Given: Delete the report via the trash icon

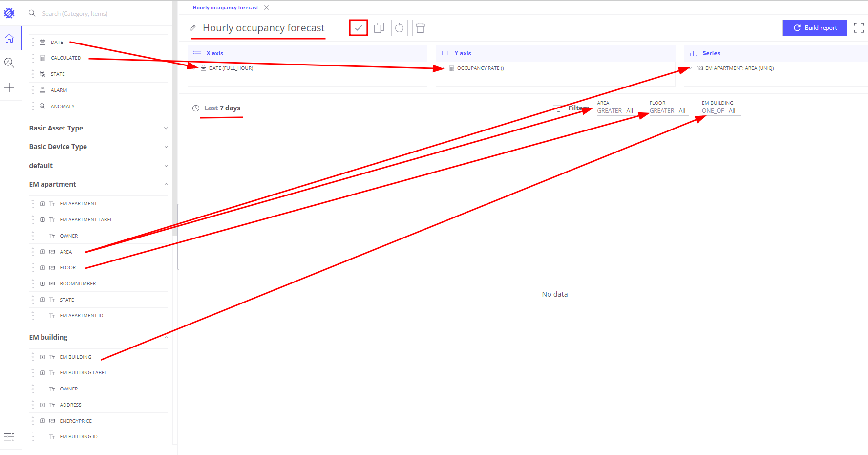Looking at the screenshot, I should pos(420,28).
